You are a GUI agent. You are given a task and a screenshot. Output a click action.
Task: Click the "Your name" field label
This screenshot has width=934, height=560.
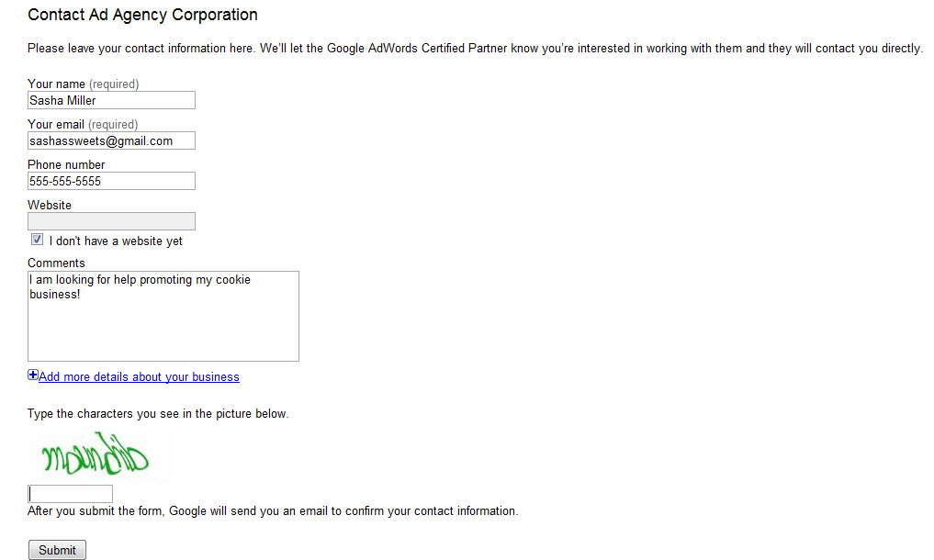pos(56,84)
